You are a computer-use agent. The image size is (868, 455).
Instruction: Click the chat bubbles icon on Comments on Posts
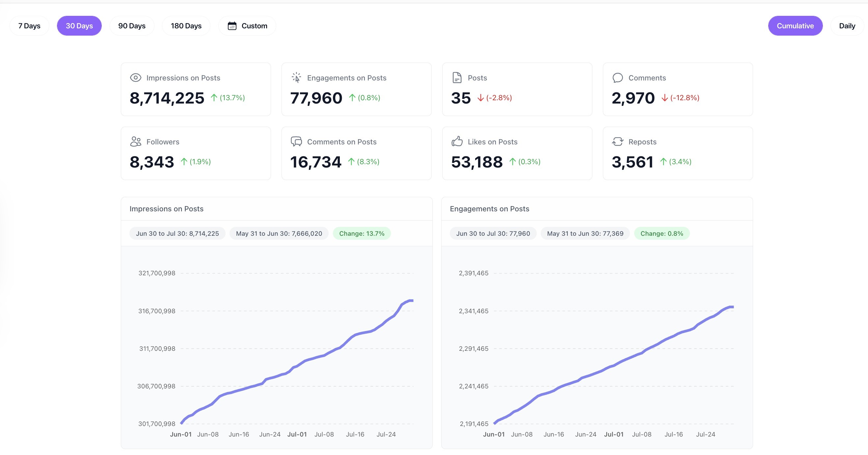tap(296, 141)
